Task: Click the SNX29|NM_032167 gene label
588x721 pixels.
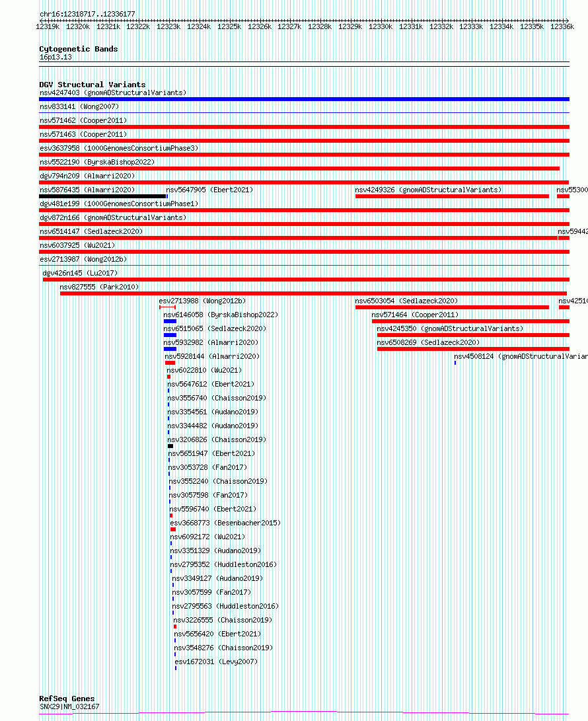Action: (69, 706)
